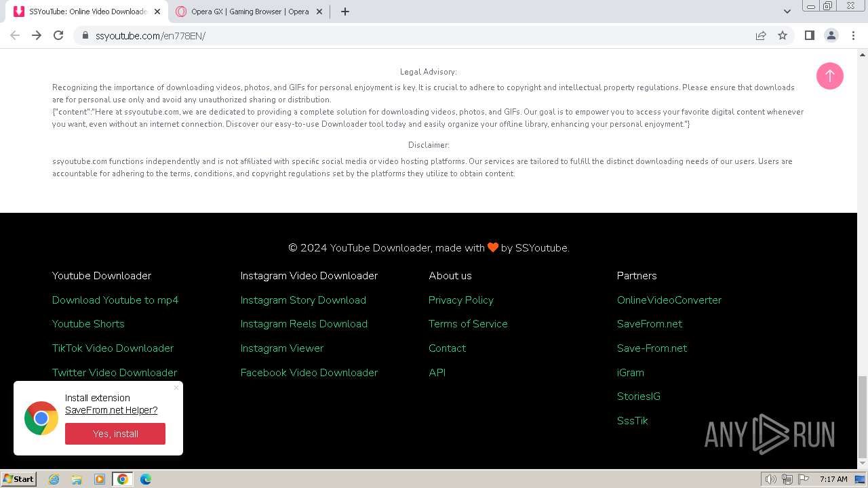The width and height of the screenshot is (868, 488).
Task: Open the Instagram Story Download link
Action: 303,300
